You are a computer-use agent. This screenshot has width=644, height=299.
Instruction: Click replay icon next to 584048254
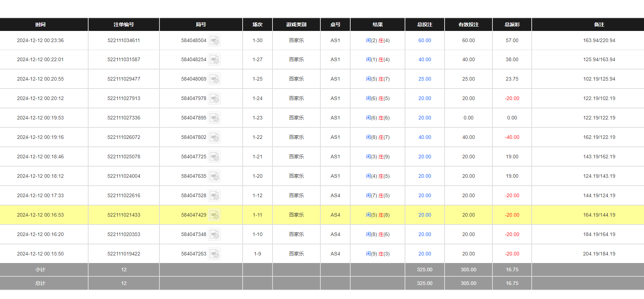(x=214, y=60)
